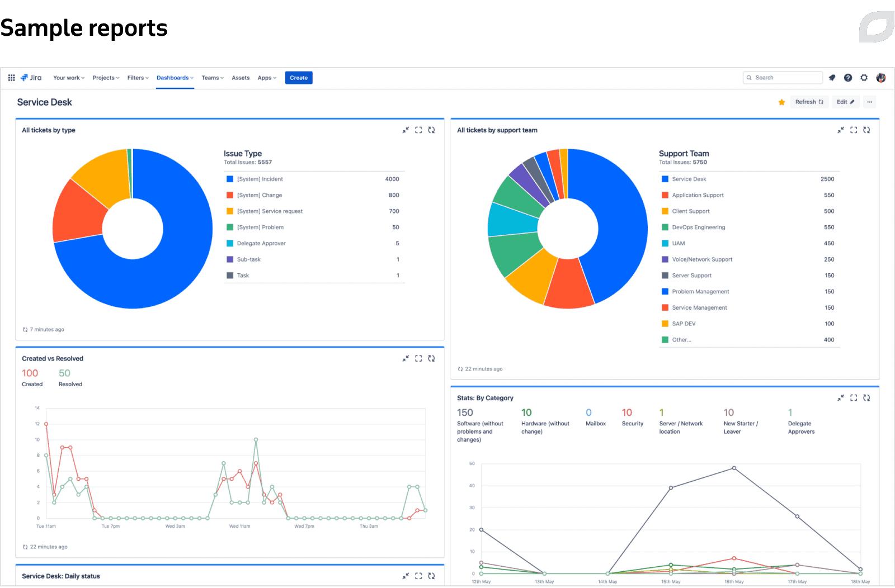Click the Edit dashboard button
Screen dimensions: 895x588
point(845,102)
